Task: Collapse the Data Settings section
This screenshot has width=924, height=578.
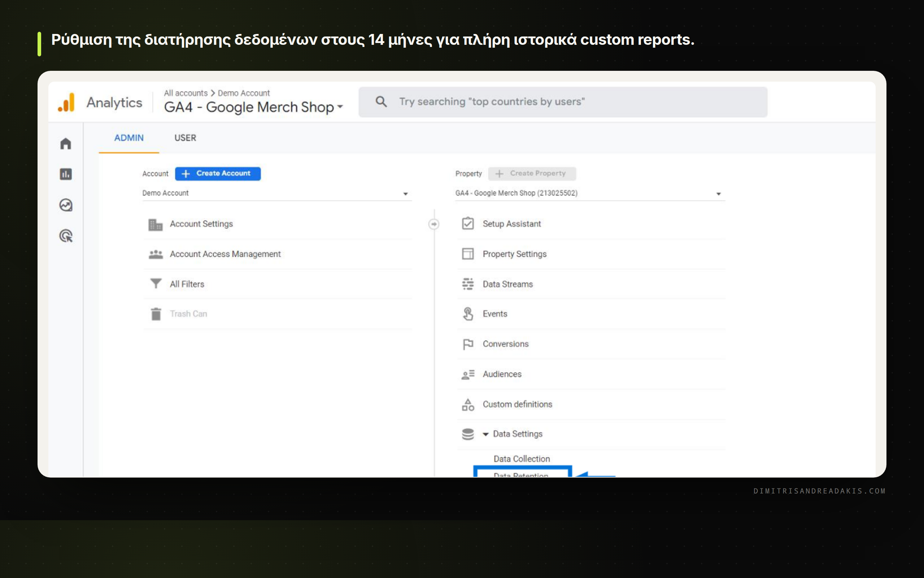Action: (x=485, y=434)
